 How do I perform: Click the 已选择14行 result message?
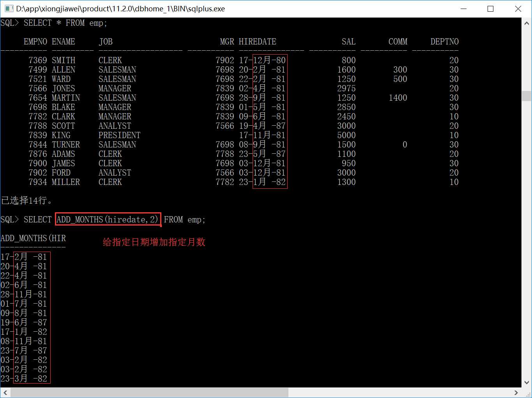click(27, 201)
